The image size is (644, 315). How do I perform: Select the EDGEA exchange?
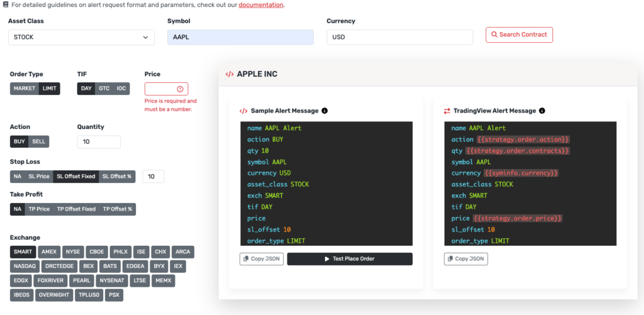tap(135, 266)
